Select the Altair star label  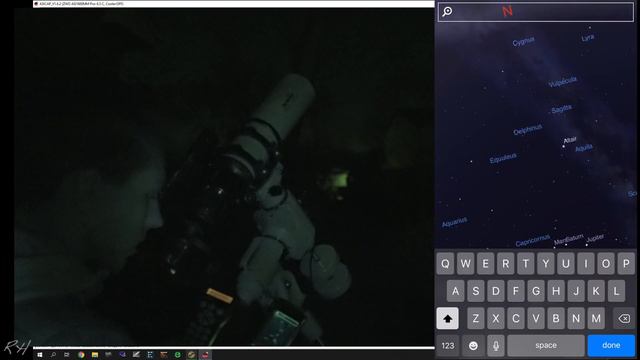(570, 140)
